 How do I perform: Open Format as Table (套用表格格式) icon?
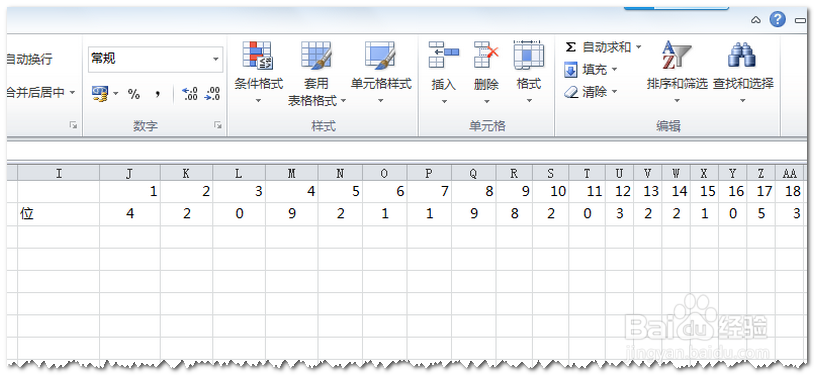[x=317, y=55]
